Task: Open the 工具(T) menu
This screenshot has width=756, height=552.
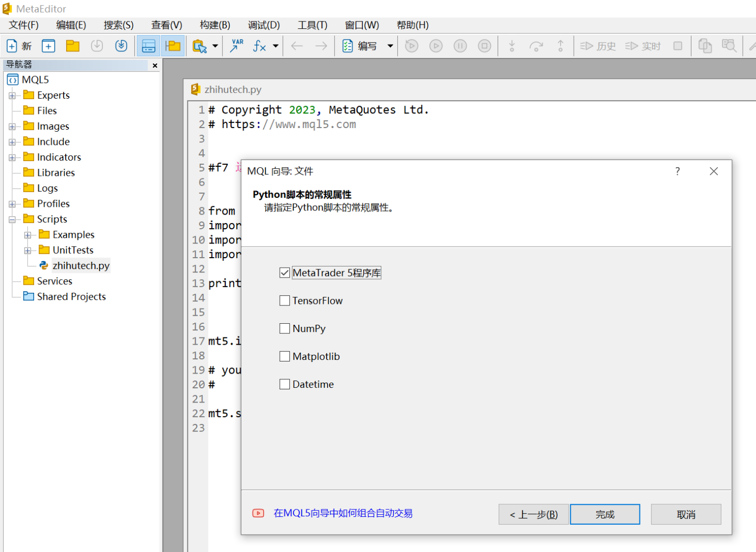Action: point(312,25)
